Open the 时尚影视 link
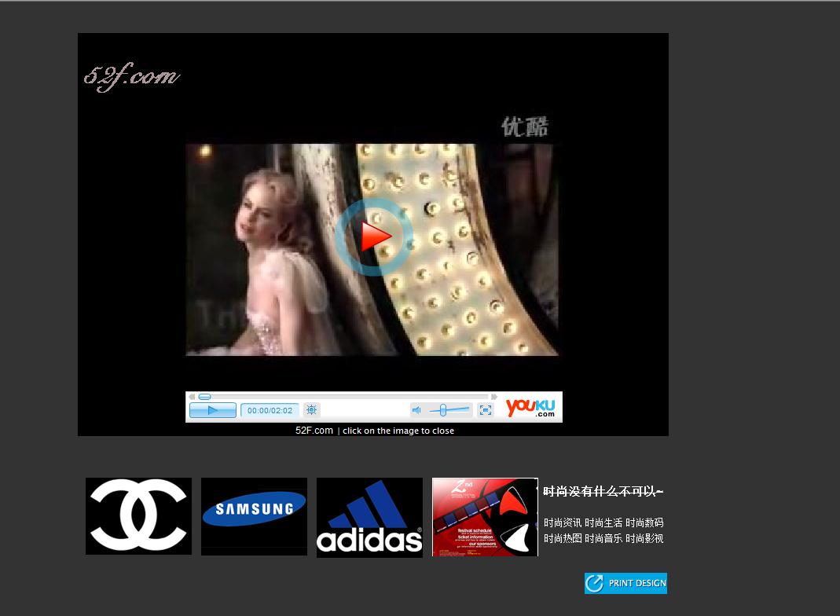This screenshot has width=840, height=616. pos(644,538)
